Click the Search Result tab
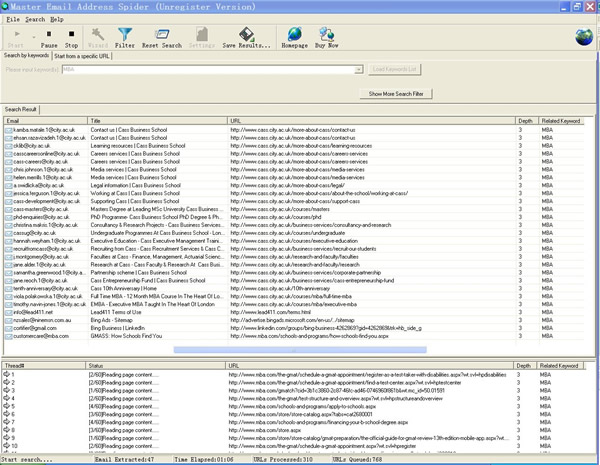 click(x=21, y=109)
